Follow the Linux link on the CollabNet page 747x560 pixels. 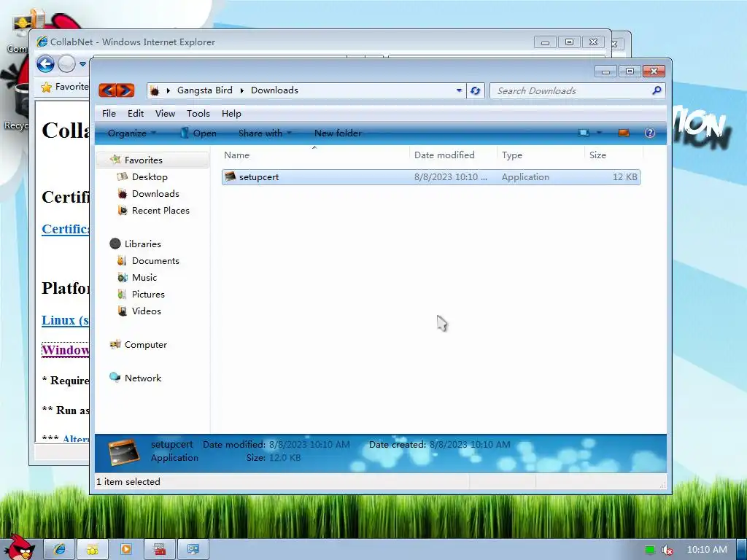click(65, 320)
